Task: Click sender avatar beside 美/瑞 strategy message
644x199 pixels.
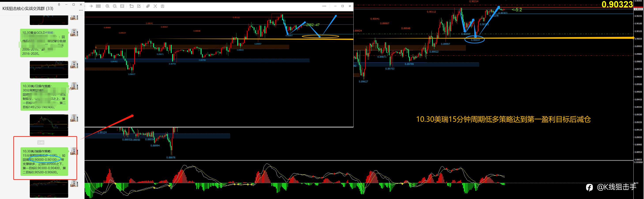Action: 74,151
